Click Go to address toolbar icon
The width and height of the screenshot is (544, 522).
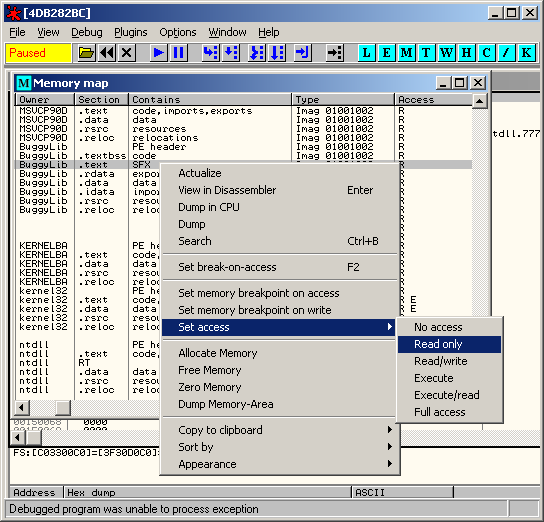tap(335, 53)
